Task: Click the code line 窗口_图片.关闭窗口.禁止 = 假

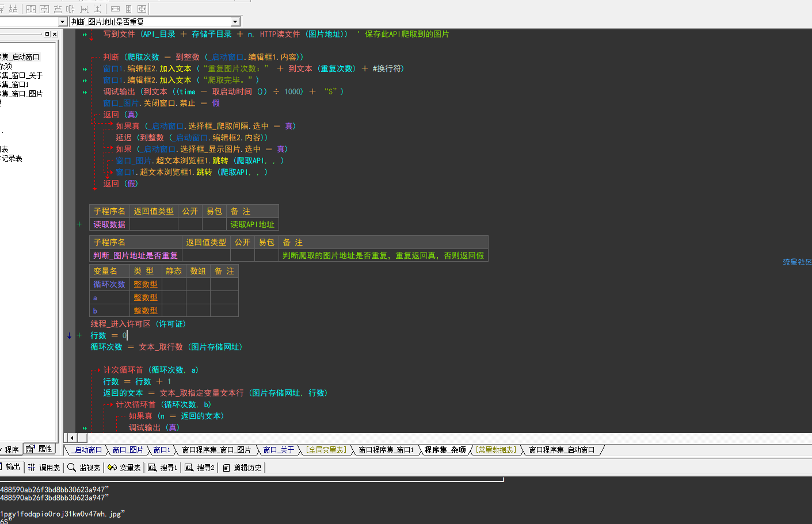Action: click(x=161, y=103)
